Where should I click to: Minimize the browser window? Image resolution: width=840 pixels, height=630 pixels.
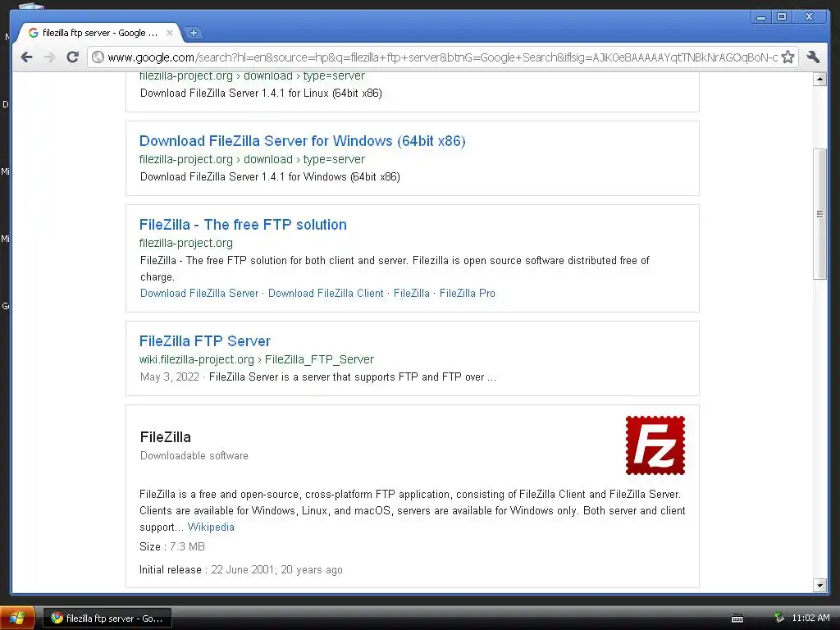coord(760,17)
